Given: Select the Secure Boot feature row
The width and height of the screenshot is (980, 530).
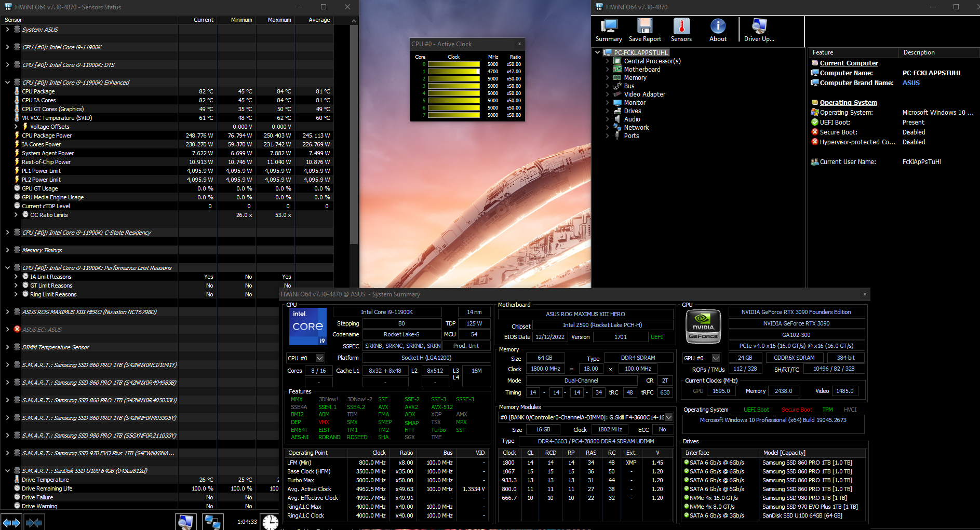Looking at the screenshot, I should point(892,132).
